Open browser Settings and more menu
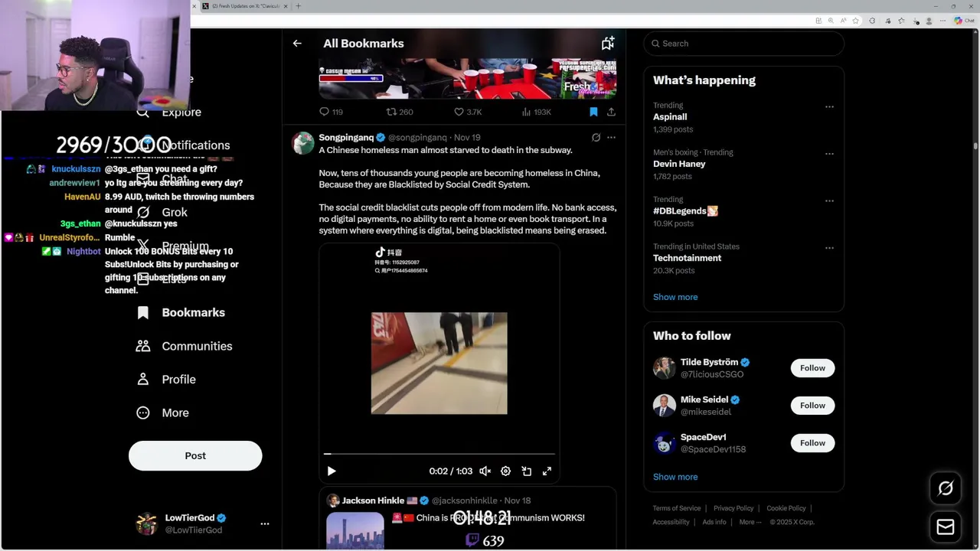This screenshot has width=980, height=551. click(943, 21)
